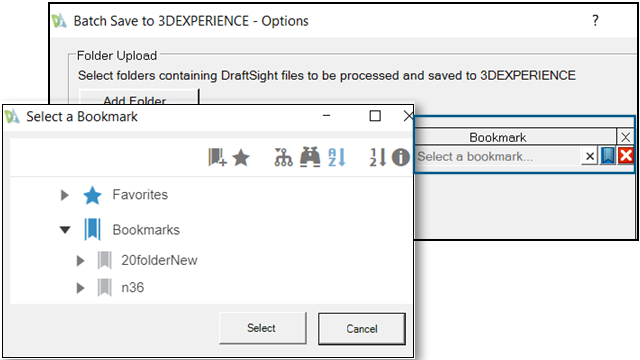Click the add new bookmark icon
Screen dimensions: 640x360
pos(217,157)
